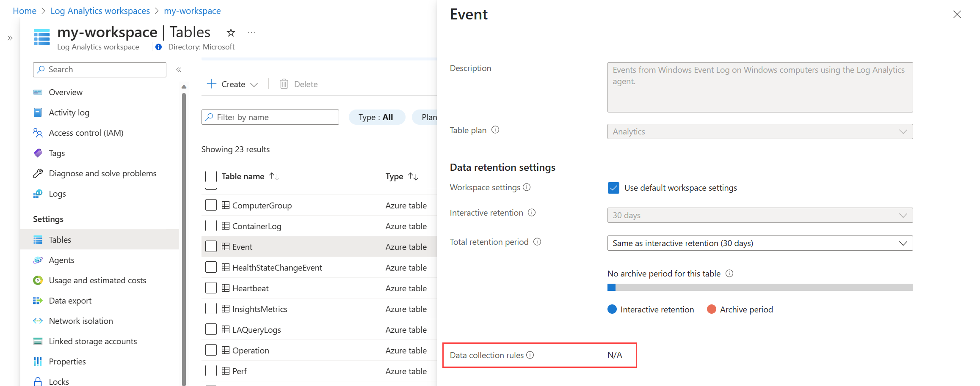
Task: Click the favorite star icon beside Tables
Action: [x=231, y=33]
